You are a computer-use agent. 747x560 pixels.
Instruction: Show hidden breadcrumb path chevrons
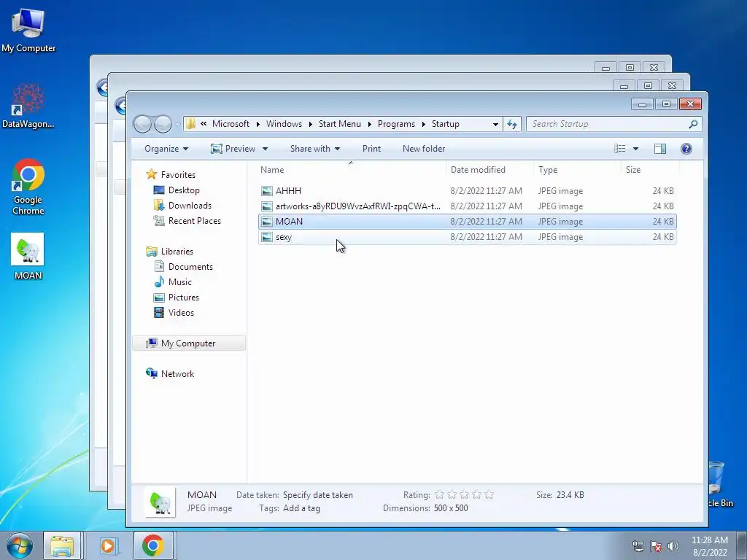(204, 124)
